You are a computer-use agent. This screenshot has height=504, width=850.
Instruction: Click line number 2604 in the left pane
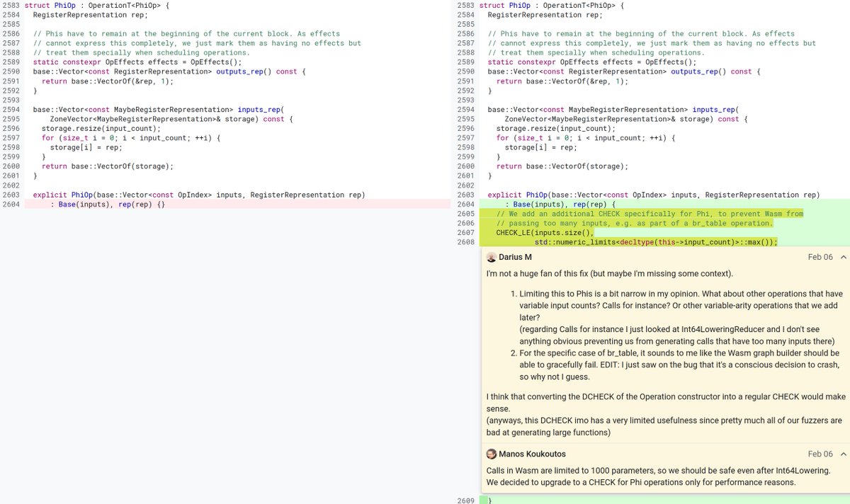click(x=11, y=204)
